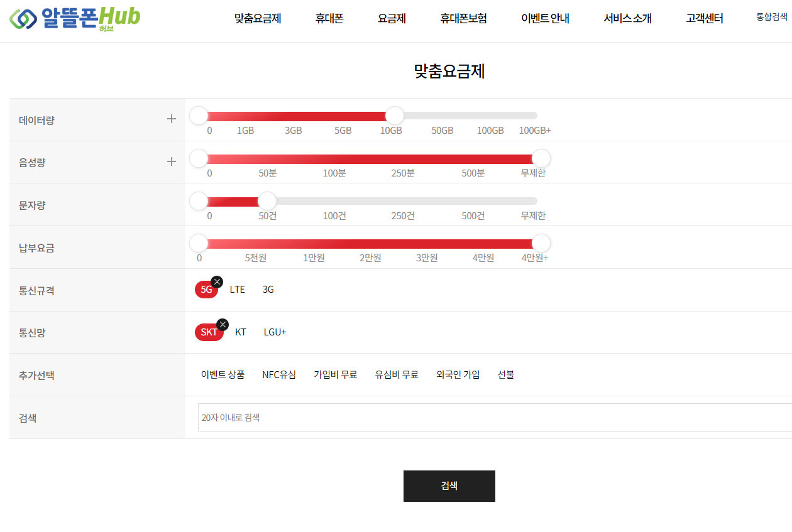
Task: Click the 음성량 right slider handle at 무제한
Action: pyautogui.click(x=541, y=158)
